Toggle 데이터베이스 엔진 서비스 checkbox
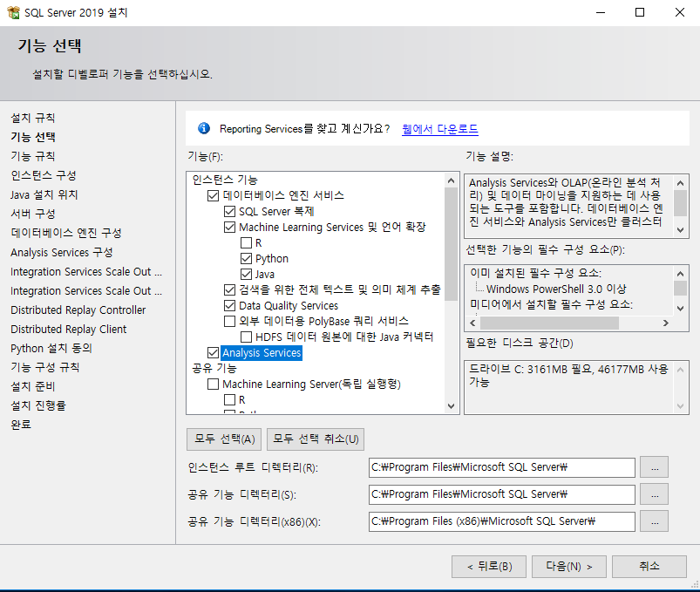Image resolution: width=700 pixels, height=592 pixels. tap(213, 195)
